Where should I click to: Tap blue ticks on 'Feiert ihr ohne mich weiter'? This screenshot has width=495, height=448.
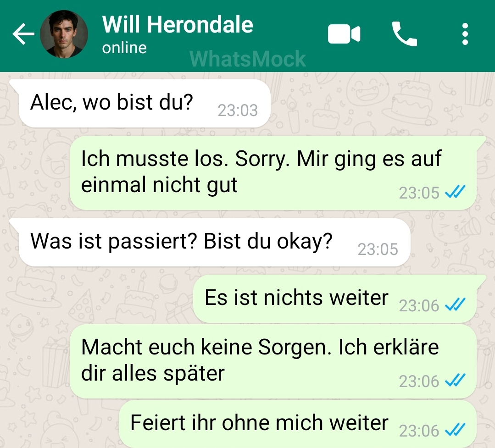coord(455,430)
